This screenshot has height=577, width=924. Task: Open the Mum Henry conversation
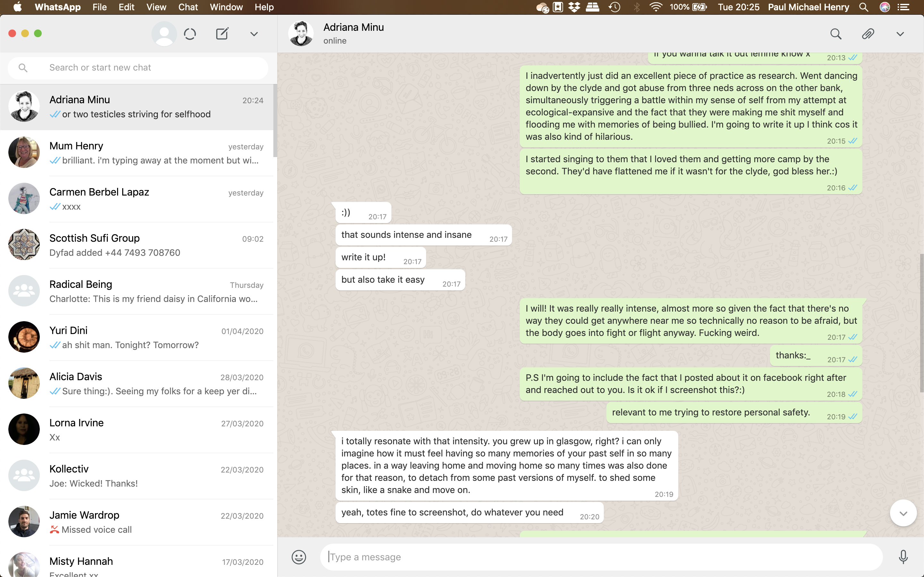click(x=137, y=153)
